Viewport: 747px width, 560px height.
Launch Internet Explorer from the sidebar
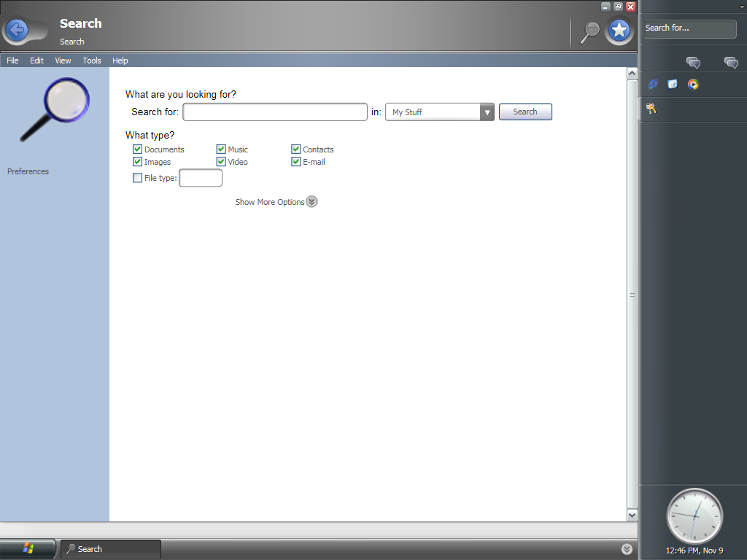653,84
